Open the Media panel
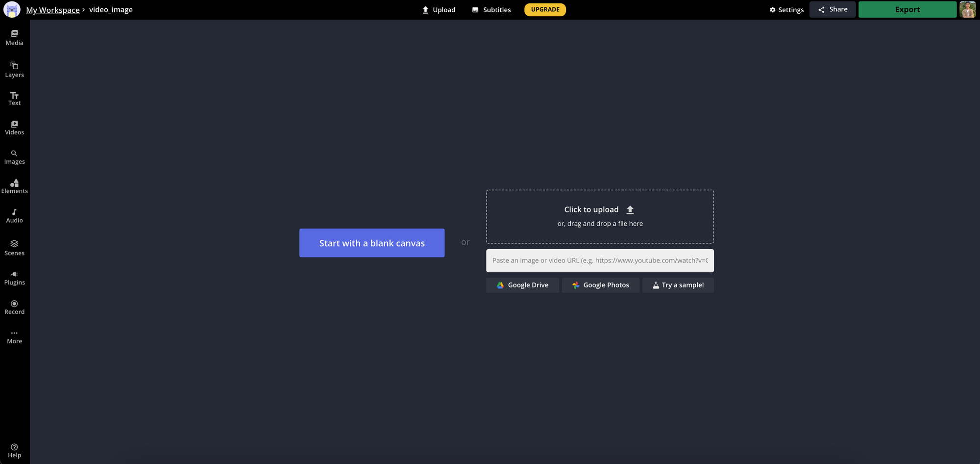The width and height of the screenshot is (980, 464). tap(14, 38)
